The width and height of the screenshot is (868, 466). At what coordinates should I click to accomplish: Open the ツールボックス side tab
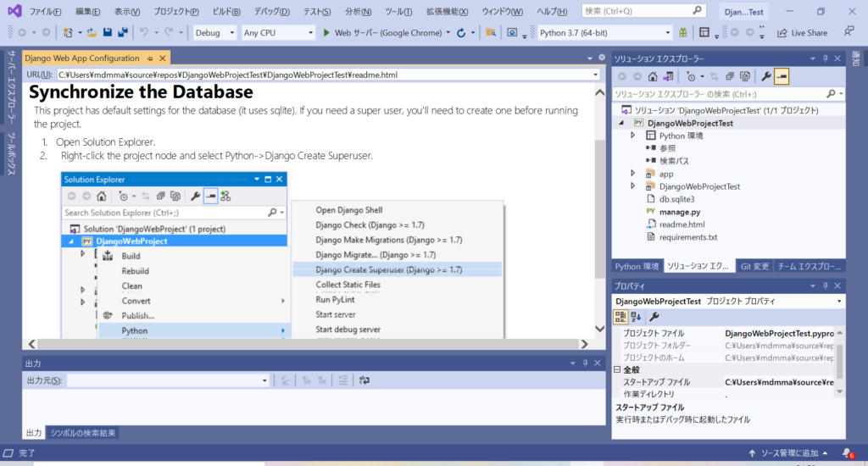pyautogui.click(x=11, y=154)
